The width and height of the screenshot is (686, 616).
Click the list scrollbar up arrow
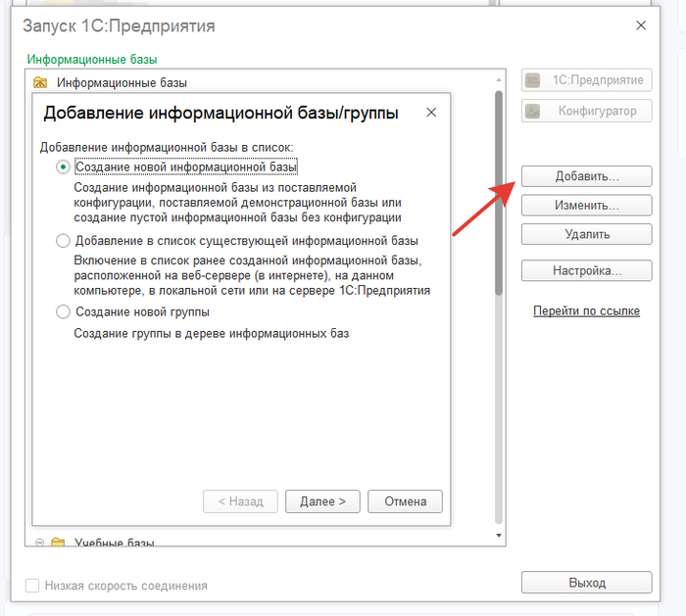(x=498, y=79)
